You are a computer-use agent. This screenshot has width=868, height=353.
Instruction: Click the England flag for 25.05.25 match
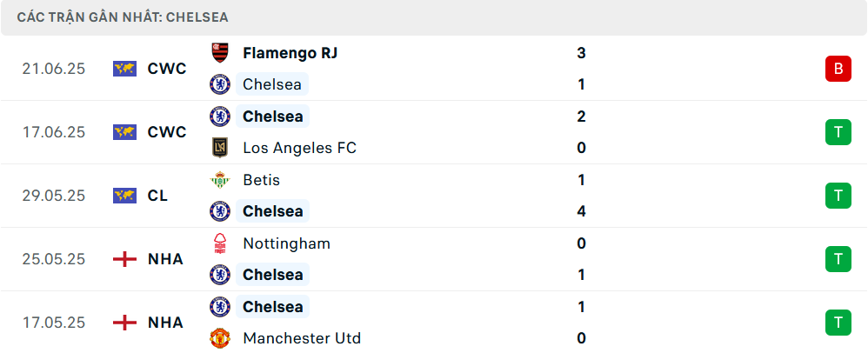124,259
